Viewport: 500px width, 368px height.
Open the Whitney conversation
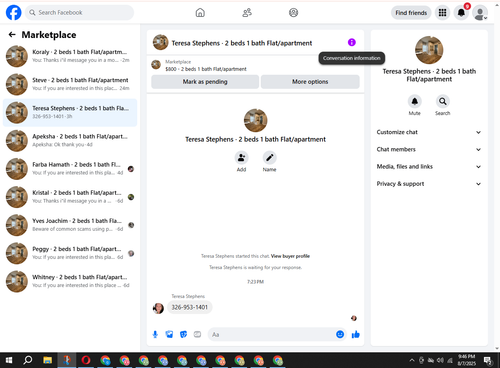click(70, 281)
